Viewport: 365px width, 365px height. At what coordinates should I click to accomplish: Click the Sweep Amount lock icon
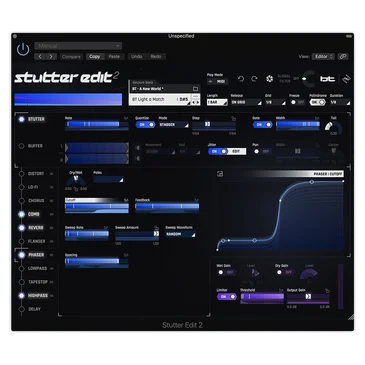pos(156,228)
